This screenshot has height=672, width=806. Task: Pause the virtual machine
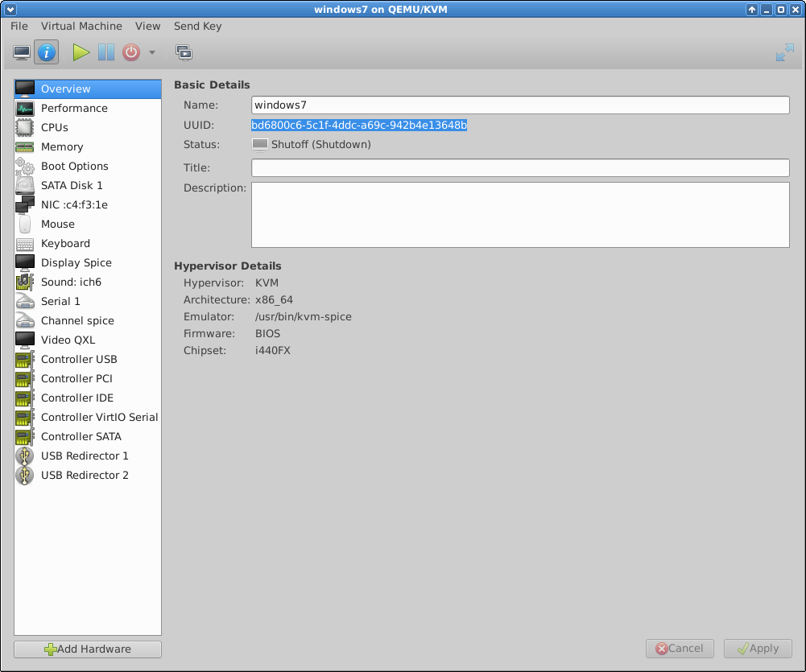(x=106, y=52)
